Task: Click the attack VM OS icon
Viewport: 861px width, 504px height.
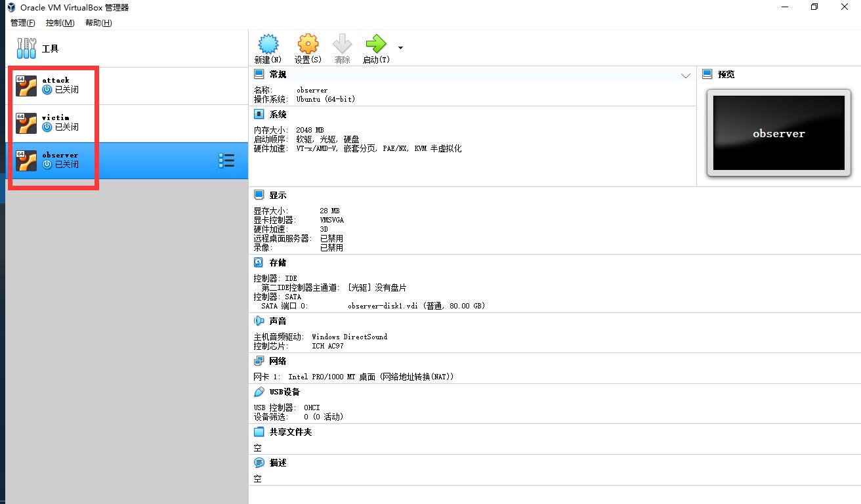Action: click(26, 86)
